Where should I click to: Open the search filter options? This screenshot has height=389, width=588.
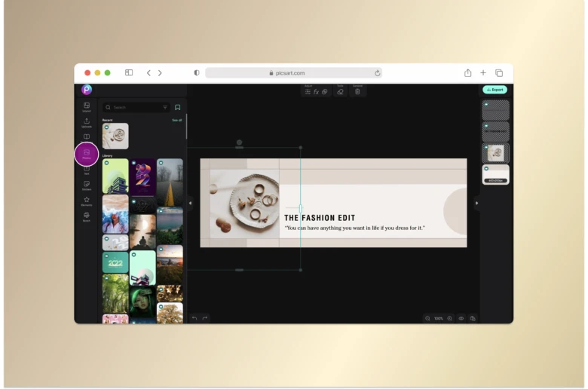click(x=165, y=108)
